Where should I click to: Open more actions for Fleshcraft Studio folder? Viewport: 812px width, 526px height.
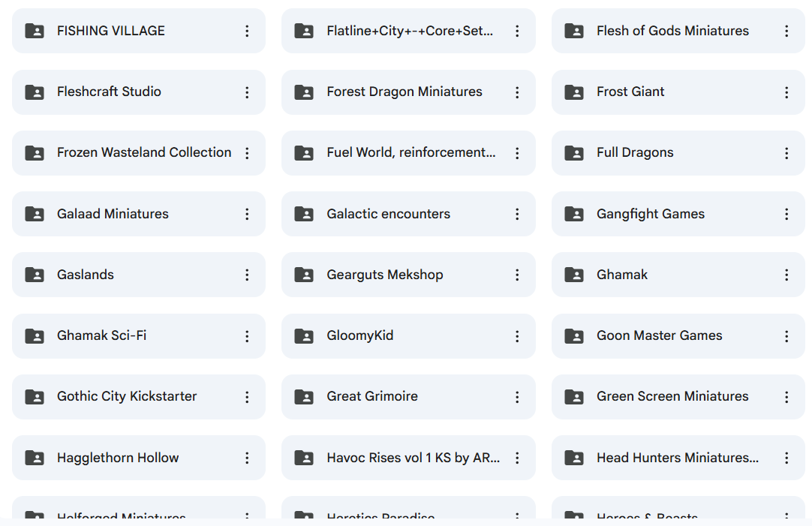pyautogui.click(x=247, y=92)
